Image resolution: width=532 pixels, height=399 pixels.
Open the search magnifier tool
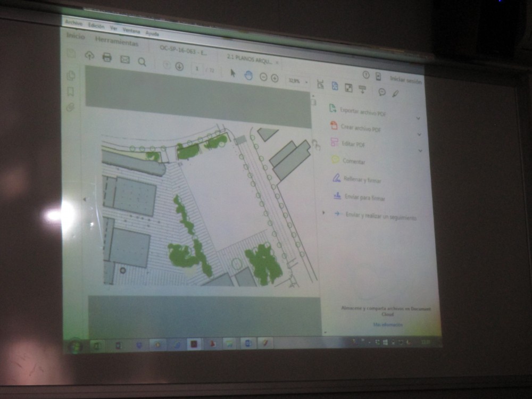point(142,62)
